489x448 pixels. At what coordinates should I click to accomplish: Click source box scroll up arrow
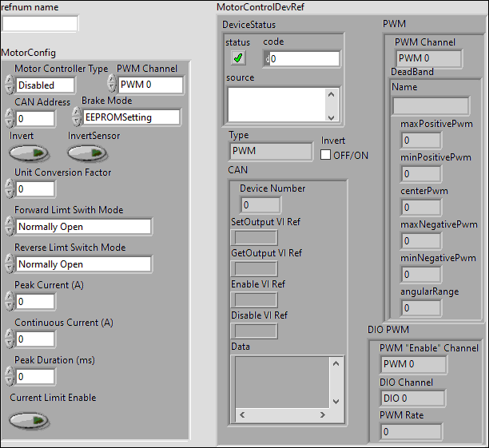click(x=332, y=94)
